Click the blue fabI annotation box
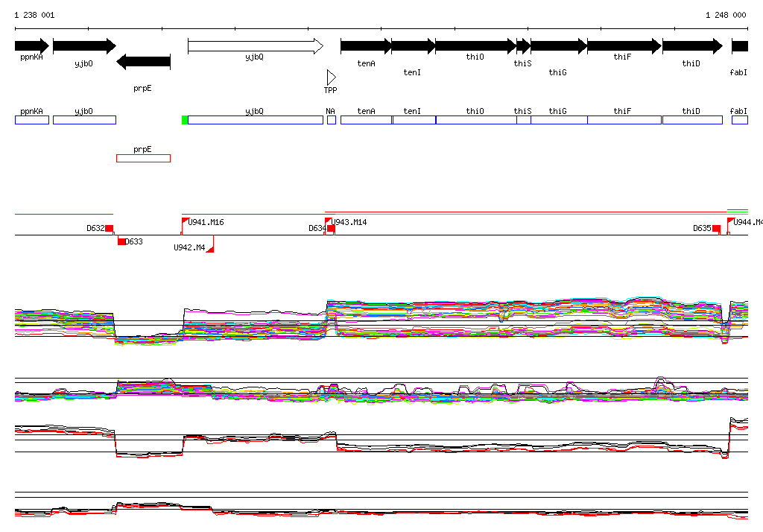 point(740,120)
